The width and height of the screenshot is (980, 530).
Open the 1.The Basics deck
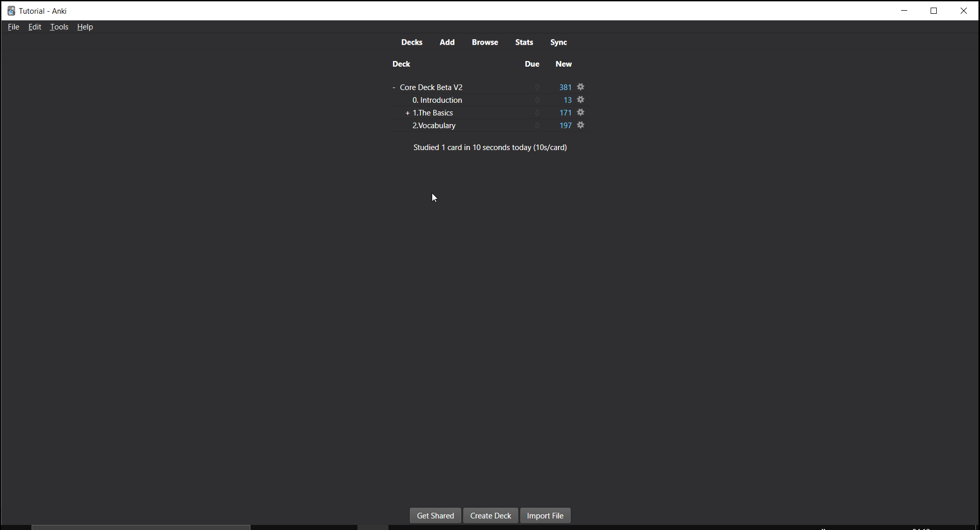(433, 113)
